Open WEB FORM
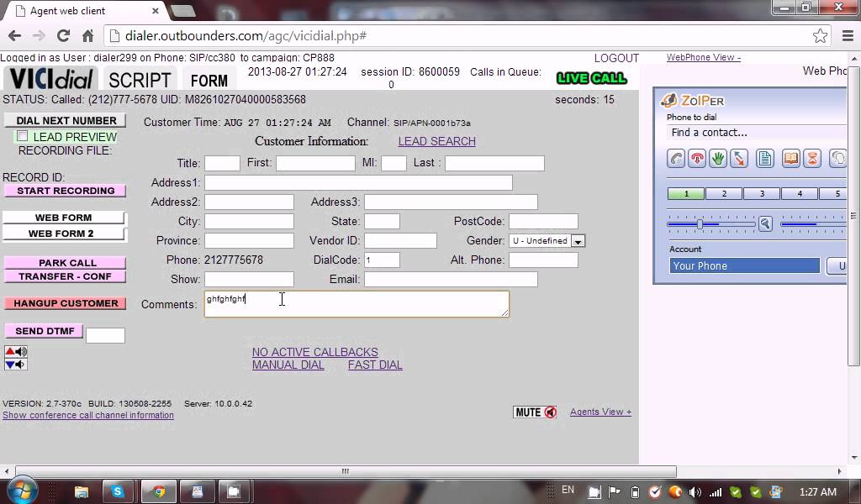The height and width of the screenshot is (504, 861). click(x=64, y=218)
